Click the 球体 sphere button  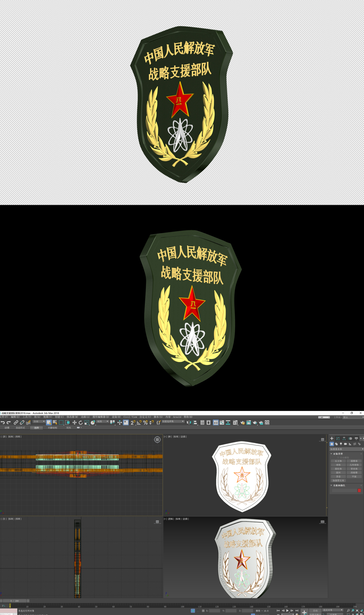pyautogui.click(x=338, y=465)
